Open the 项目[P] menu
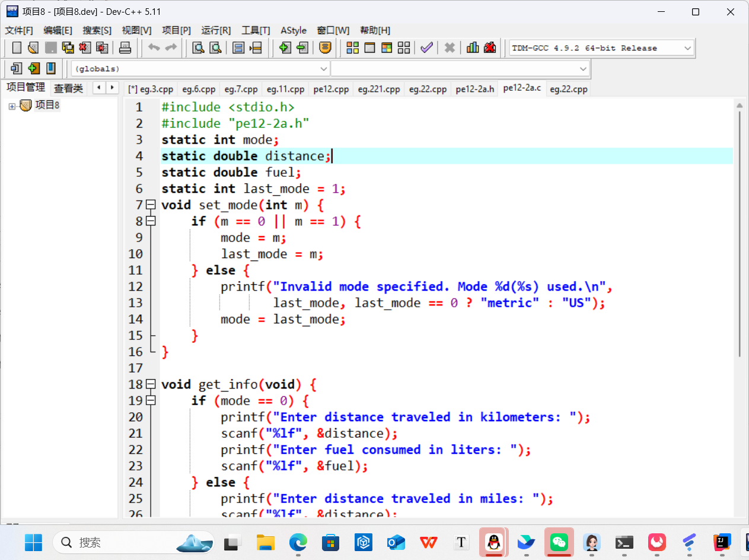 (176, 30)
